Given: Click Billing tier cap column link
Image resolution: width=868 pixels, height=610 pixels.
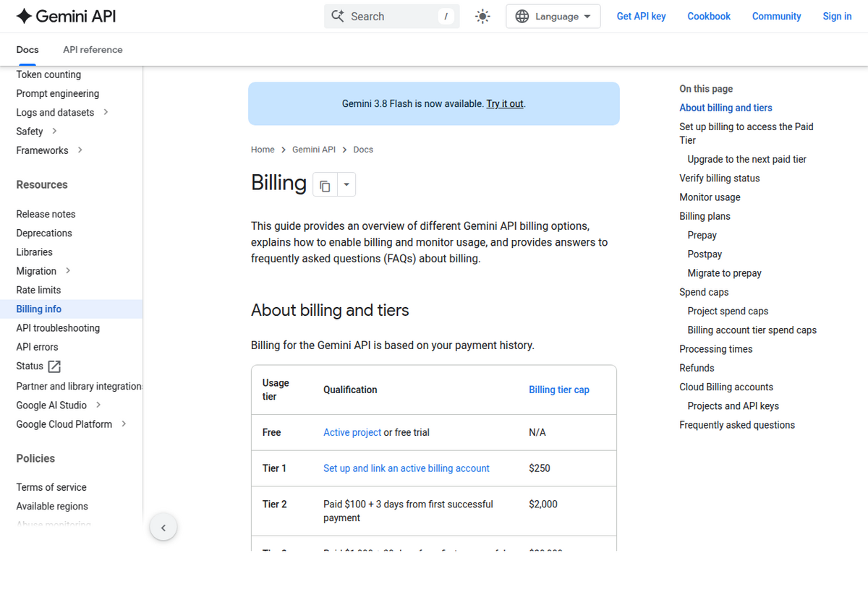Looking at the screenshot, I should point(559,390).
